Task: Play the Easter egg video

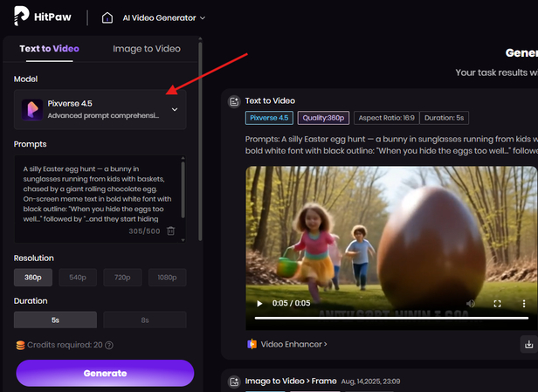Action: click(x=259, y=304)
